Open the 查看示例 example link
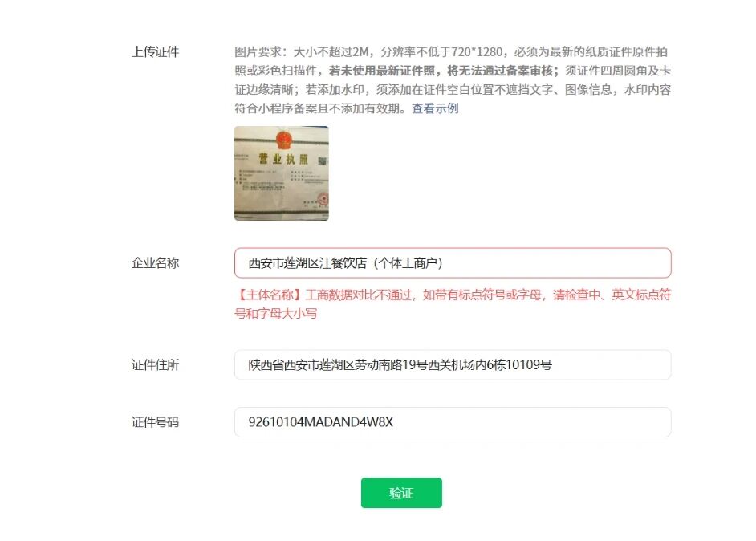Viewport: 756px width, 541px height. tap(434, 108)
